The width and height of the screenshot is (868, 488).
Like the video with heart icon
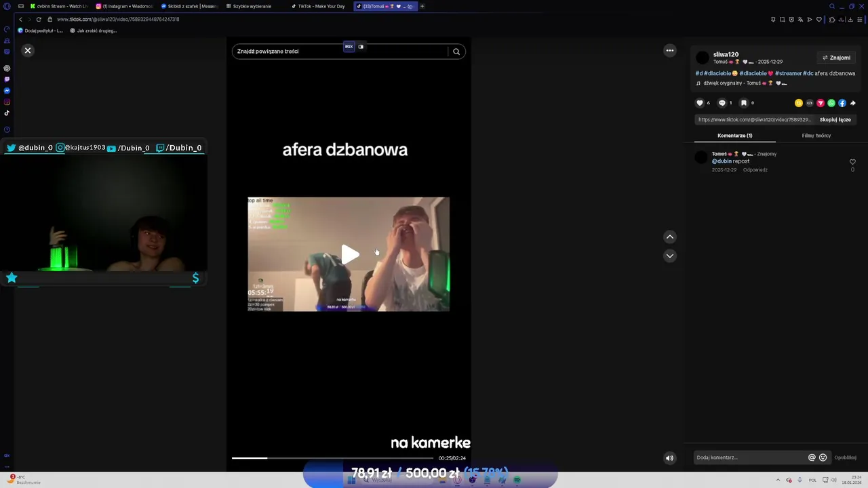click(x=700, y=103)
